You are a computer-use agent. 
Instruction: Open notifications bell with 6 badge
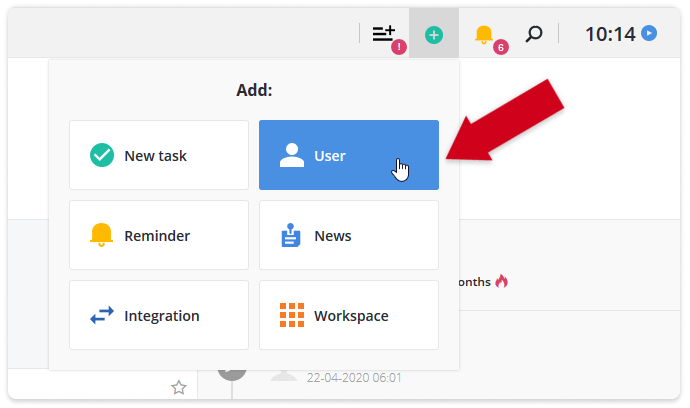click(484, 34)
